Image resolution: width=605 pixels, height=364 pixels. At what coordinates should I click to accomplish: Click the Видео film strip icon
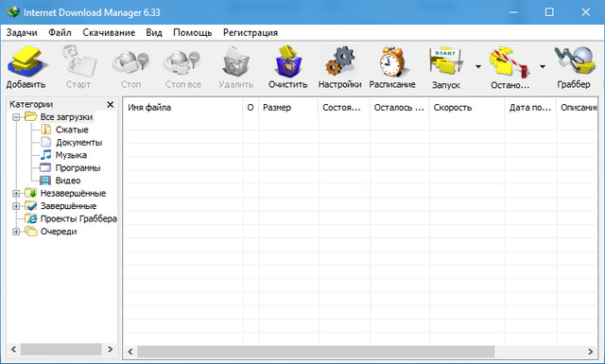tap(45, 181)
